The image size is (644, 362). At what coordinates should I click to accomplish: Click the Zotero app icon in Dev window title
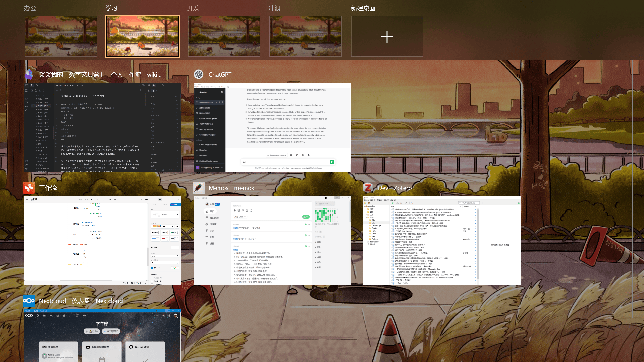(x=368, y=188)
